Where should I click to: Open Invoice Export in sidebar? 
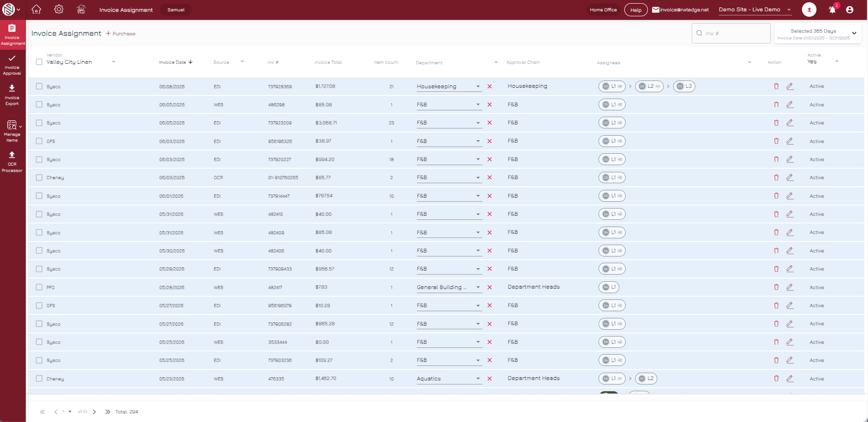12,95
